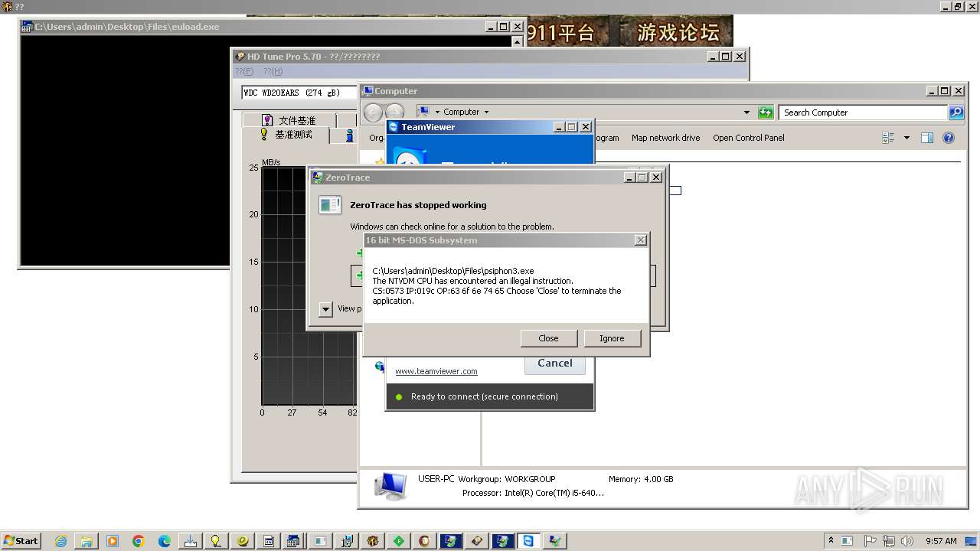This screenshot has width=980, height=551.
Task: Close the 16 bit MS-DOS Subsystem dialog
Action: click(549, 338)
